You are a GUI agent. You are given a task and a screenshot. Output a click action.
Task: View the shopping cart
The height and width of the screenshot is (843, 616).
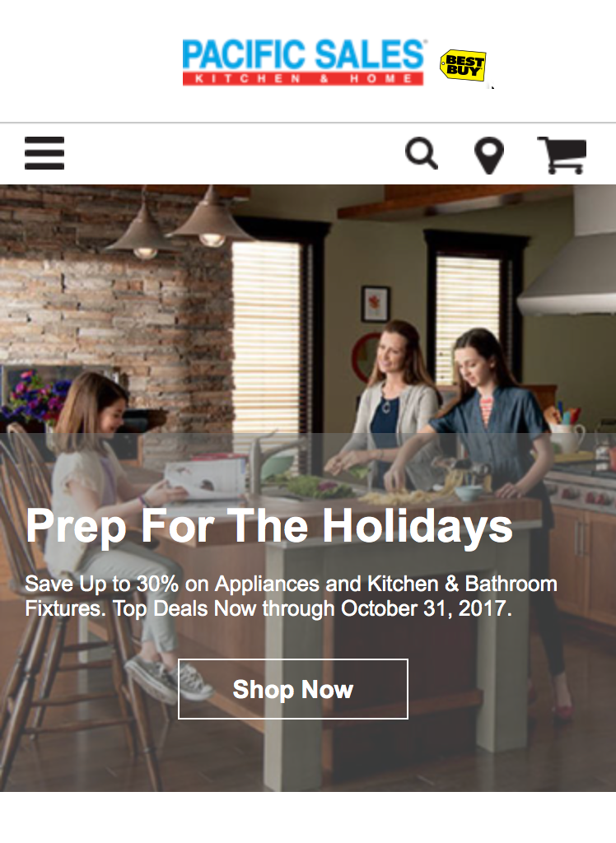(562, 156)
